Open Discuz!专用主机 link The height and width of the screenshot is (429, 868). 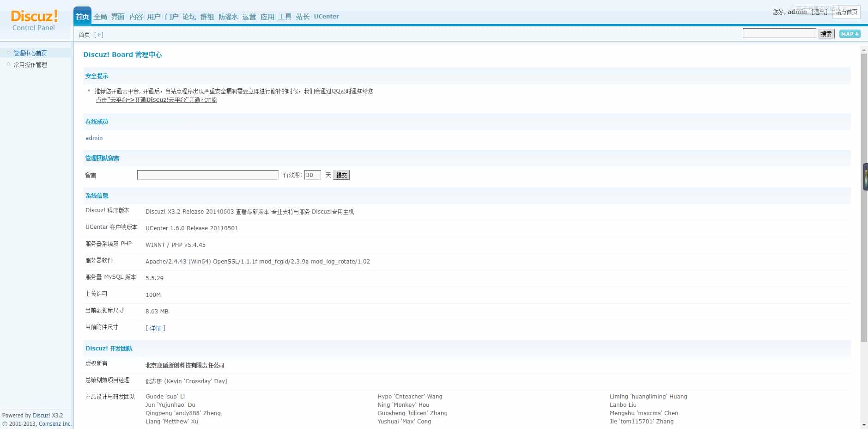click(x=333, y=212)
